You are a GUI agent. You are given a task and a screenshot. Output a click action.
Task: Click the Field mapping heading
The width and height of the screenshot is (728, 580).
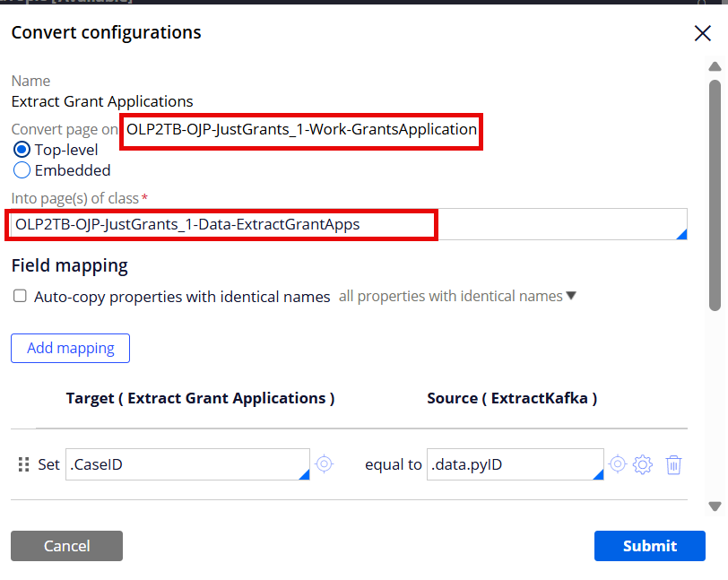[70, 265]
